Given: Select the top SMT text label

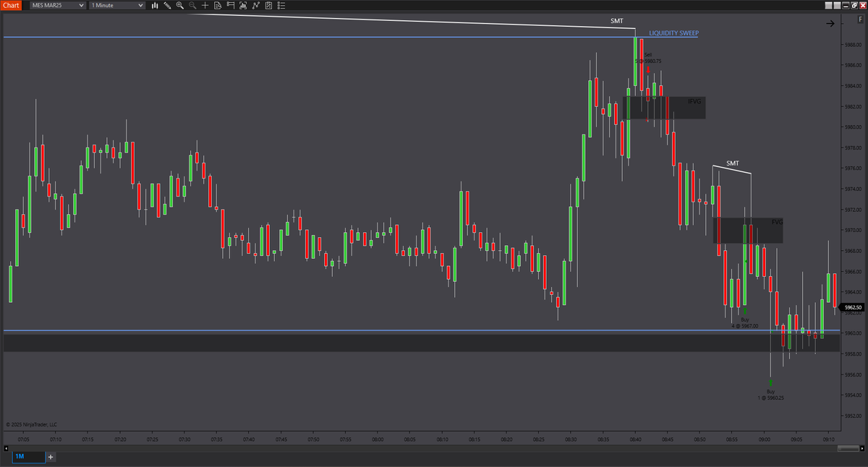Looking at the screenshot, I should (x=617, y=22).
